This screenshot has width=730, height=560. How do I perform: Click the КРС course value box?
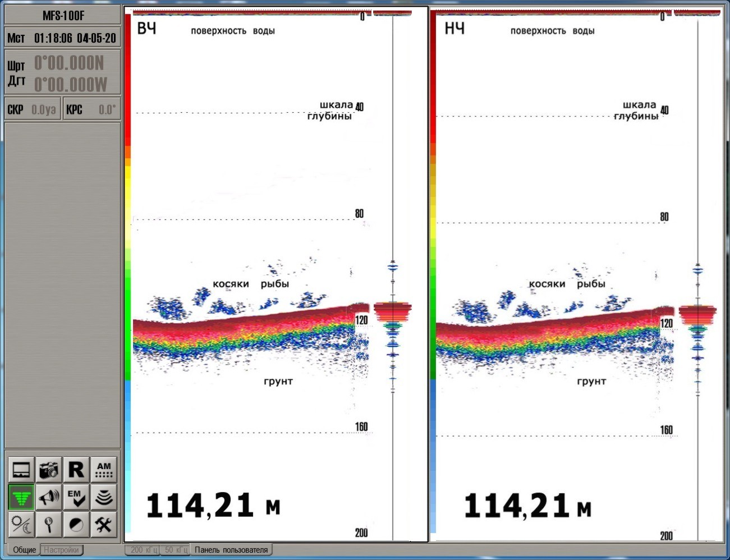point(91,109)
